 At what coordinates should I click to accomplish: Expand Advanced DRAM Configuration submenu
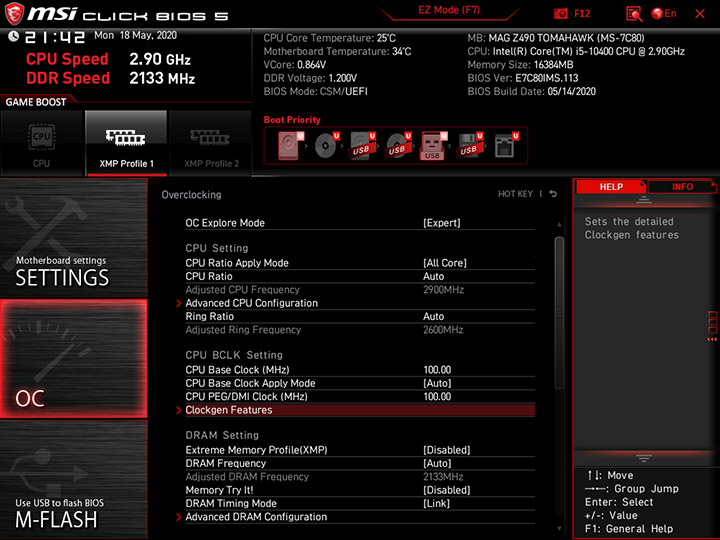360,517
